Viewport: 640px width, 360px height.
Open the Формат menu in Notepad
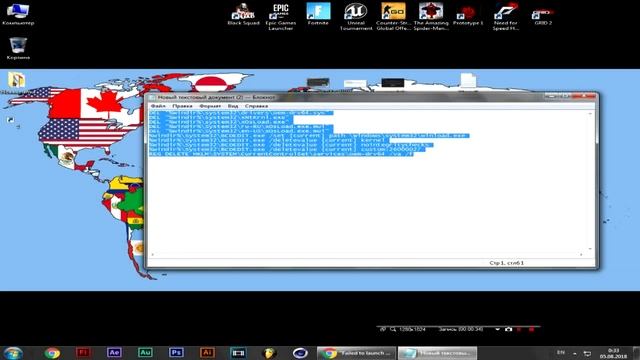click(x=210, y=106)
